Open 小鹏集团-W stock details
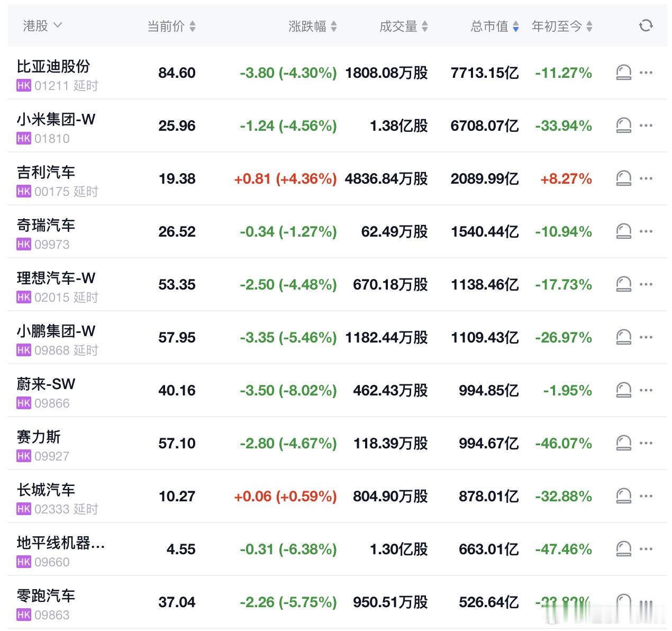Viewport: 672px width, 631px height. point(56,331)
